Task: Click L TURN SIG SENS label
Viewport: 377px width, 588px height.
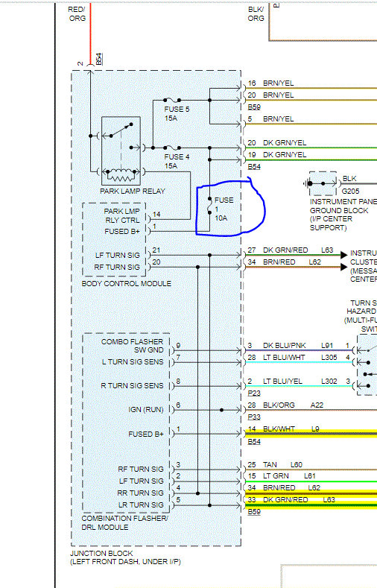Action: tap(133, 362)
